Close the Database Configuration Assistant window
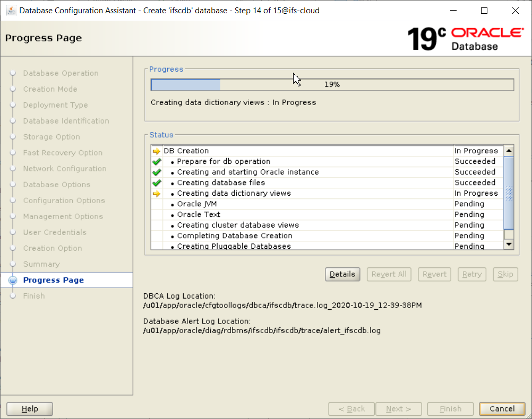The width and height of the screenshot is (532, 419). [x=516, y=11]
